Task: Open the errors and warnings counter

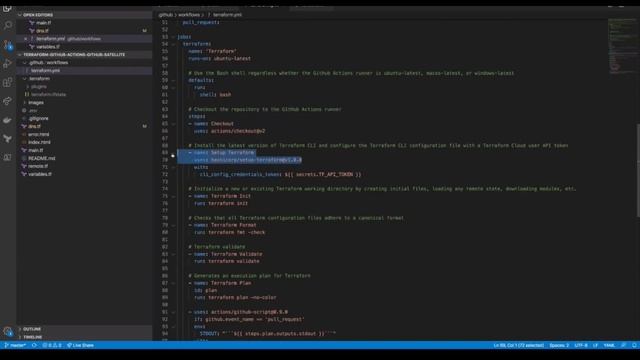Action: point(52,345)
